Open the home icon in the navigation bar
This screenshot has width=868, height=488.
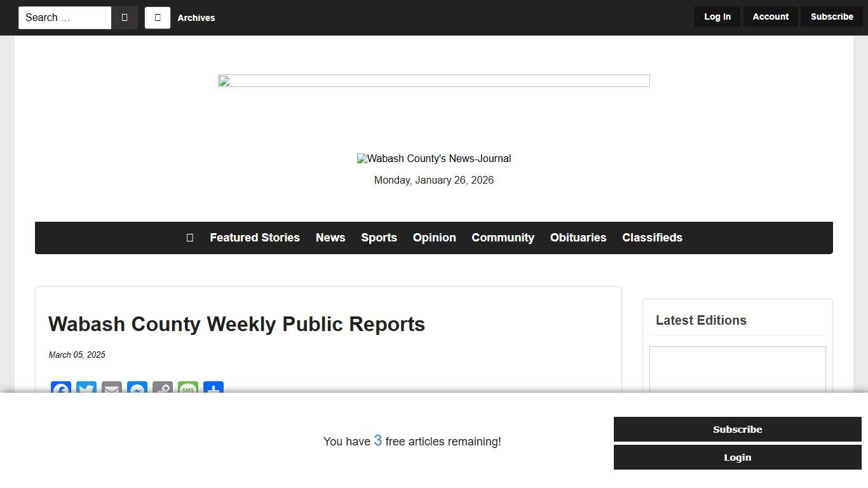tap(189, 238)
